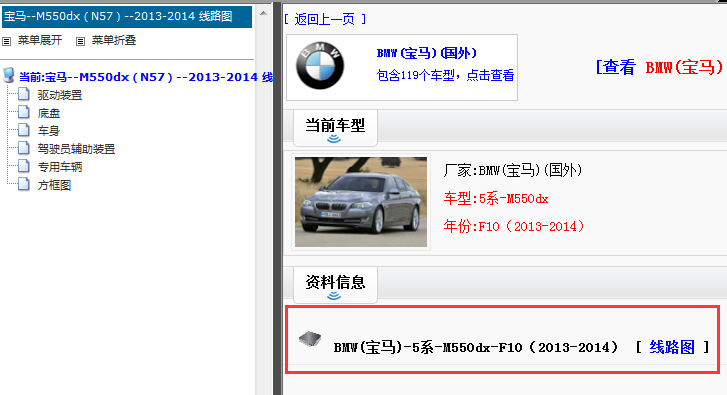This screenshot has width=727, height=395.
Task: Click the page icon next to 专用车辆
Action: (24, 166)
